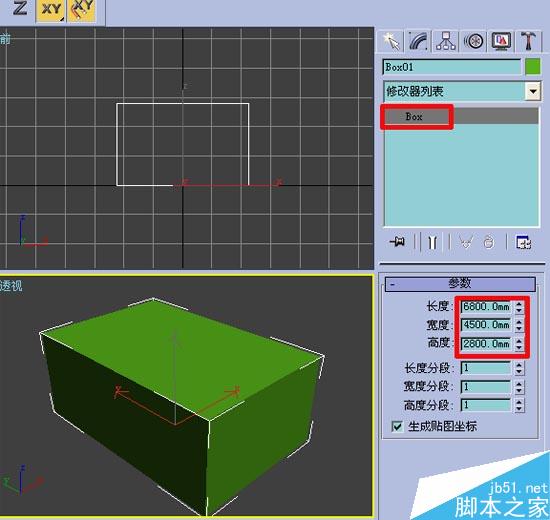Toggle Show End Result icon
The width and height of the screenshot is (550, 520).
point(432,242)
